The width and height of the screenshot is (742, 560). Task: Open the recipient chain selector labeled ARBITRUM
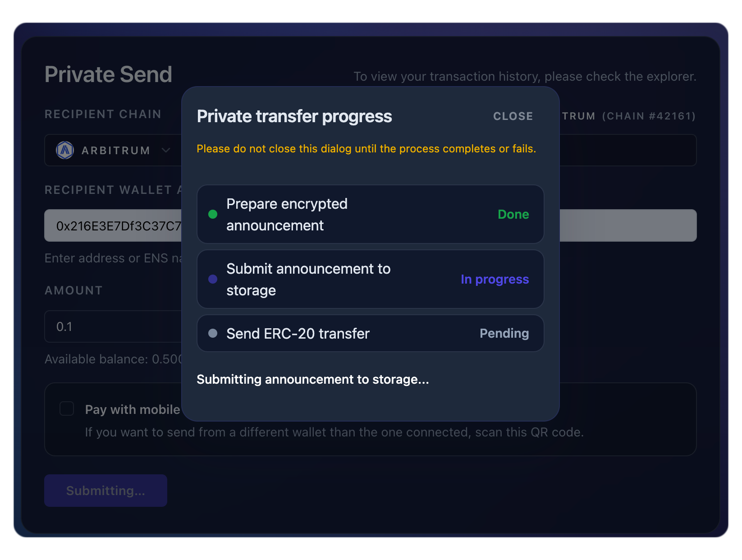115,150
